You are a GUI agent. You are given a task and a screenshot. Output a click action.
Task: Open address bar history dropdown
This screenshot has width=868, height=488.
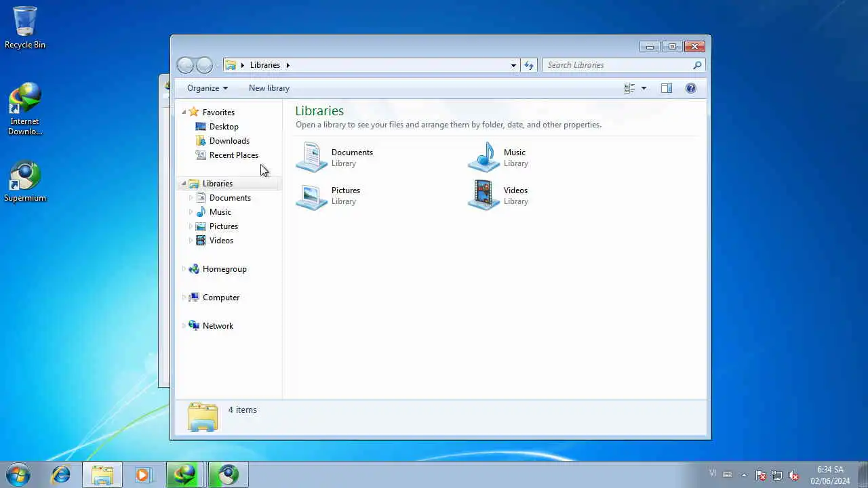[x=513, y=65]
